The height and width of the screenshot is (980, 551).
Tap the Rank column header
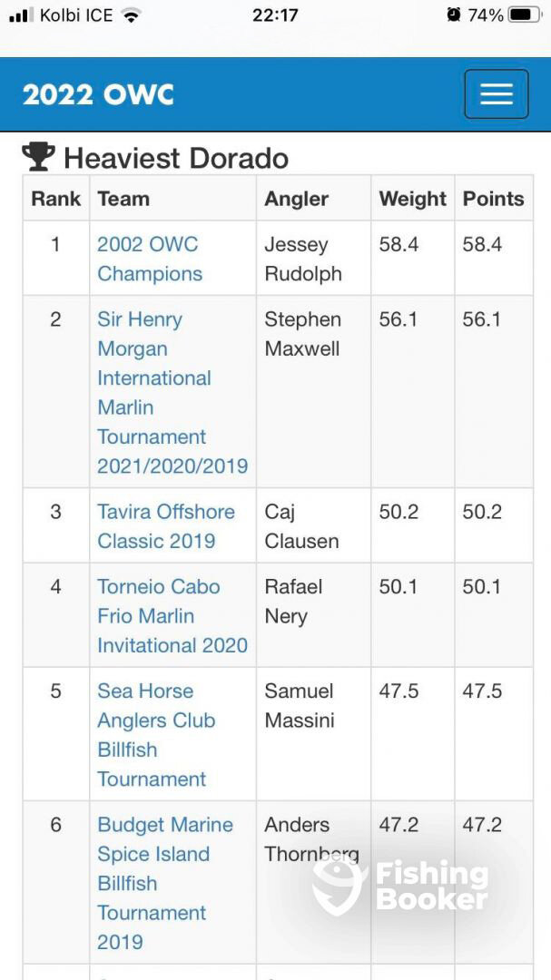point(56,199)
